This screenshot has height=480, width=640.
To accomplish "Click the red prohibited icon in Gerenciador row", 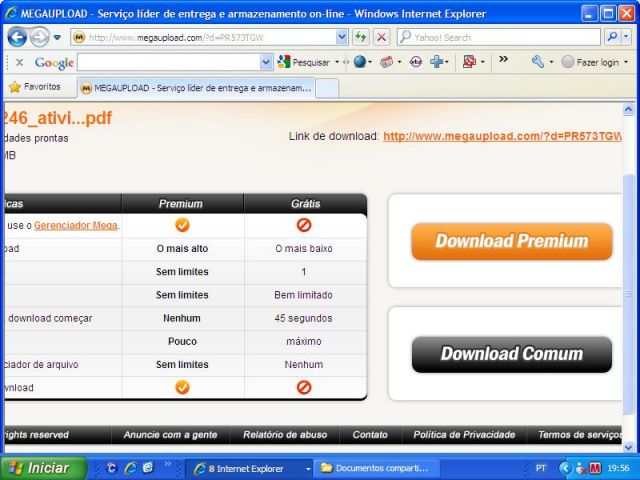I will (304, 225).
